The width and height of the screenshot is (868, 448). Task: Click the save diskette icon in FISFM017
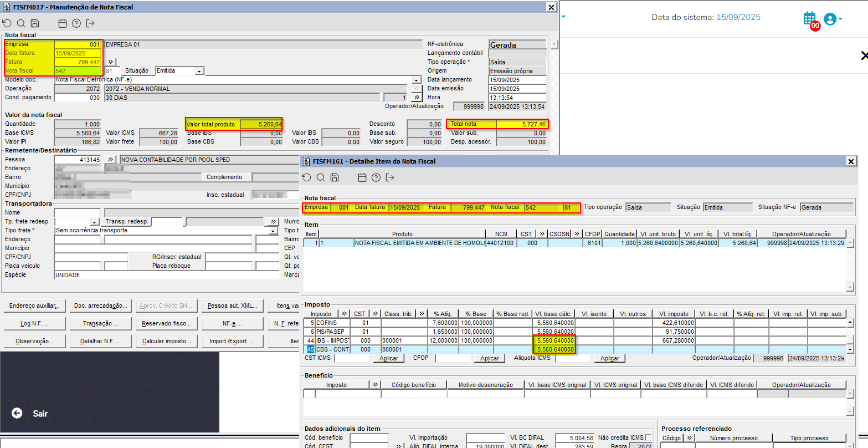[x=35, y=23]
